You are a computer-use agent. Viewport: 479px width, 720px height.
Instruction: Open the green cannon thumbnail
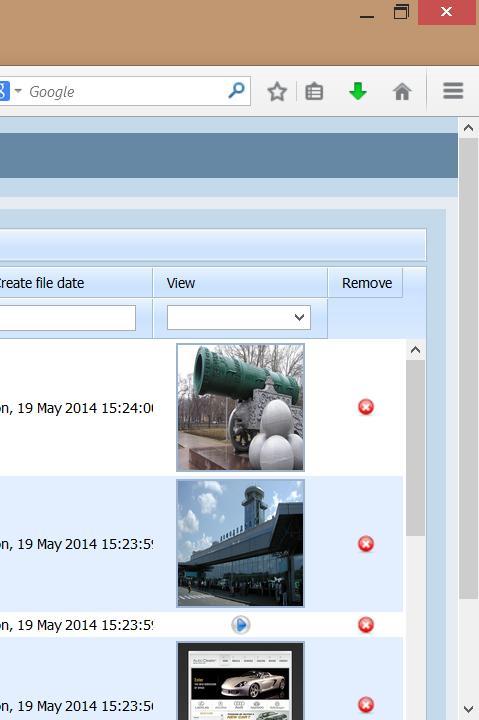[240, 407]
